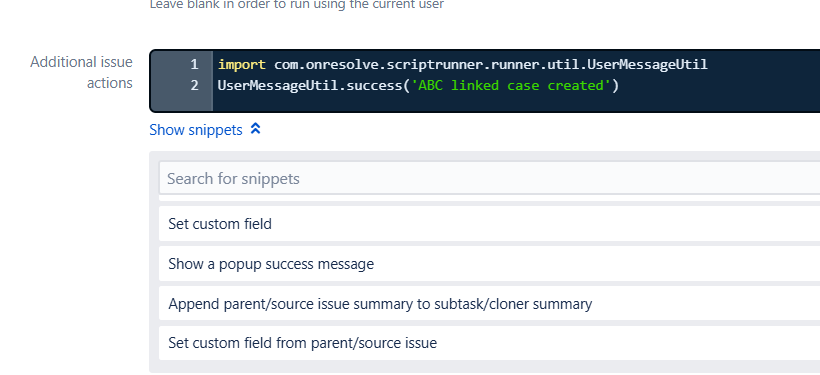Collapse snippets with the double chevron icon
This screenshot has height=375, width=820.
click(255, 129)
